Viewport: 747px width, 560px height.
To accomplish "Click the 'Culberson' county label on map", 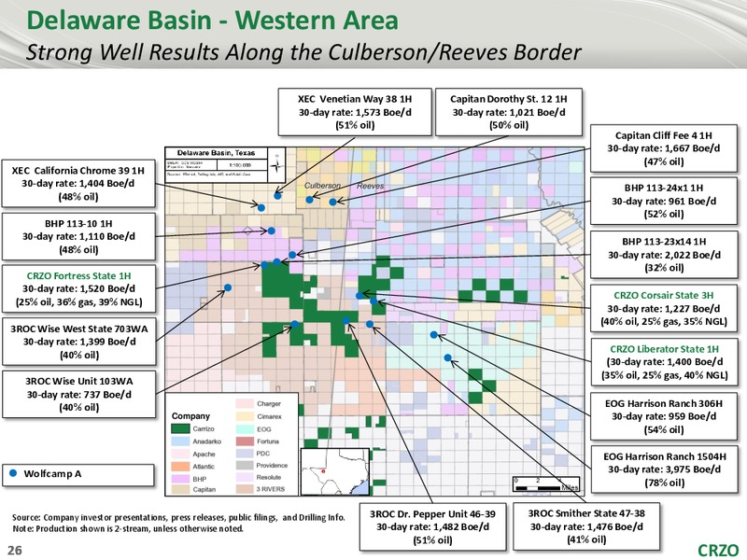I will point(322,185).
